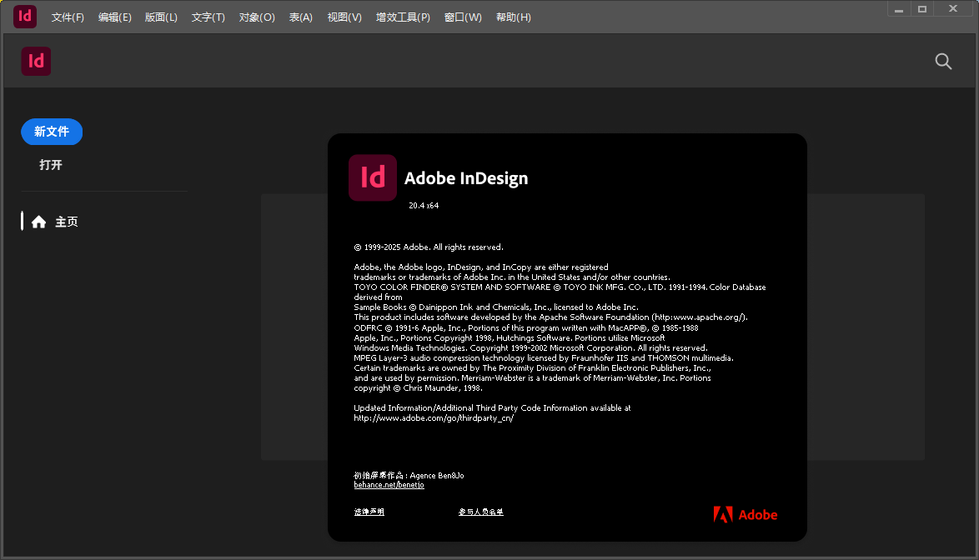
Task: Open the 文件(F) menu
Action: [x=68, y=17]
